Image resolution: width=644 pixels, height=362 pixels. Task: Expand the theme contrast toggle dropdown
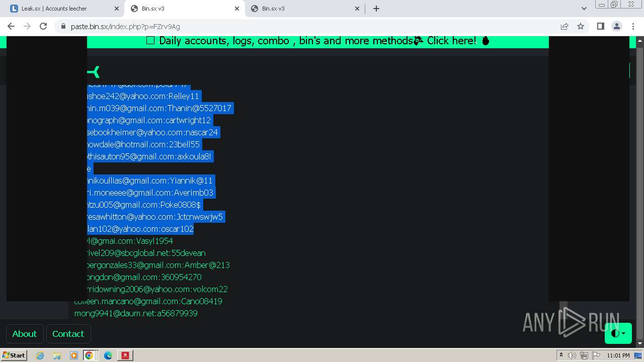[x=618, y=333]
